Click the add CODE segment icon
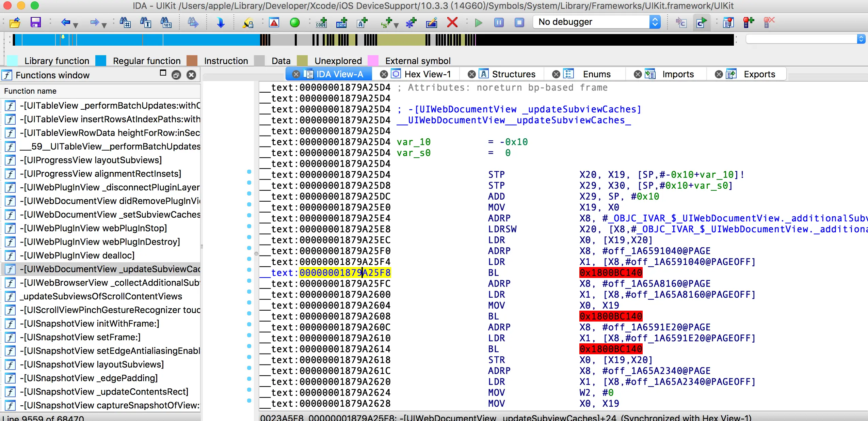The width and height of the screenshot is (868, 421). pos(321,23)
